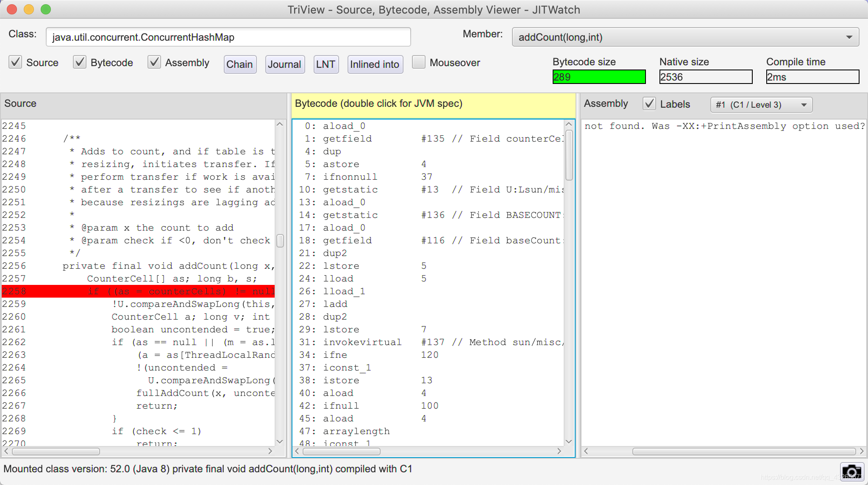Toggle the Bytecode checkbox
Screen dimensions: 868x485
pyautogui.click(x=80, y=62)
